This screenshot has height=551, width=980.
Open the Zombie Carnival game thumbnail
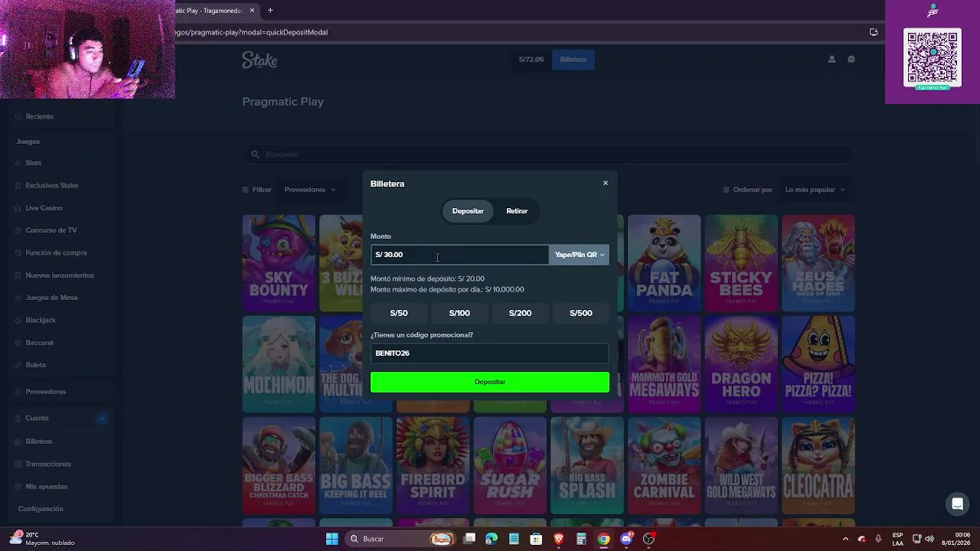pos(664,465)
